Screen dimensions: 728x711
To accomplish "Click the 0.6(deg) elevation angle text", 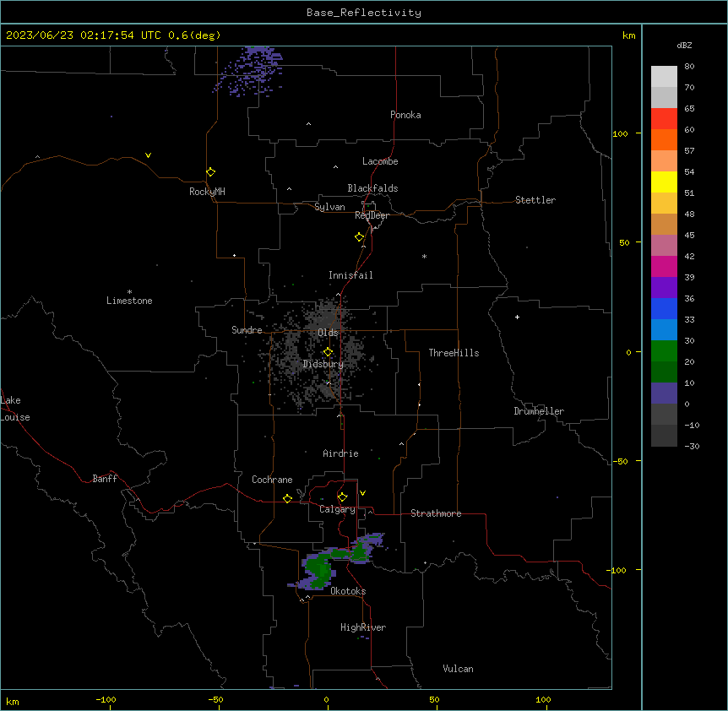I will click(x=194, y=35).
